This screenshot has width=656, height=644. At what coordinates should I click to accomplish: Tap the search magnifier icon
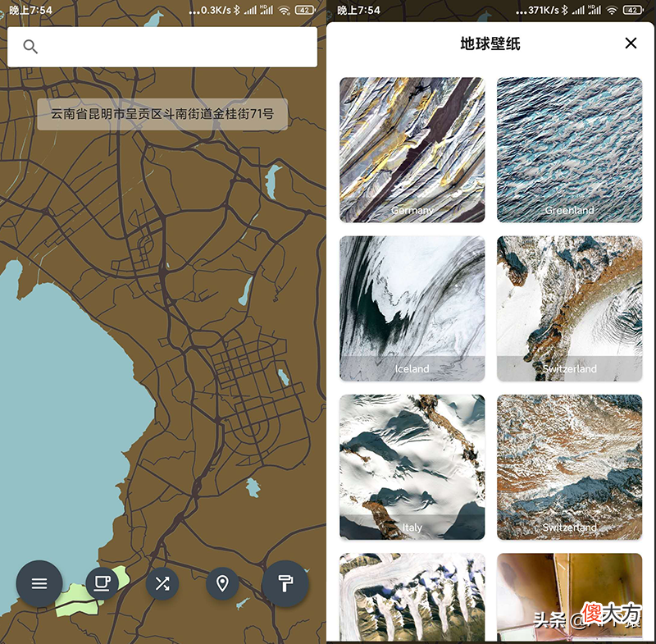tap(30, 47)
